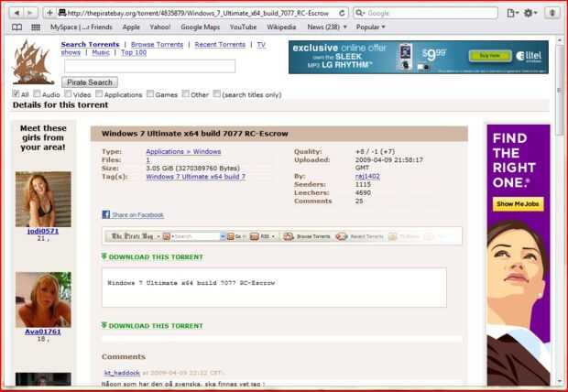This screenshot has height=392, width=568.
Task: Click the Pirate Bay ship logo
Action: 33,62
